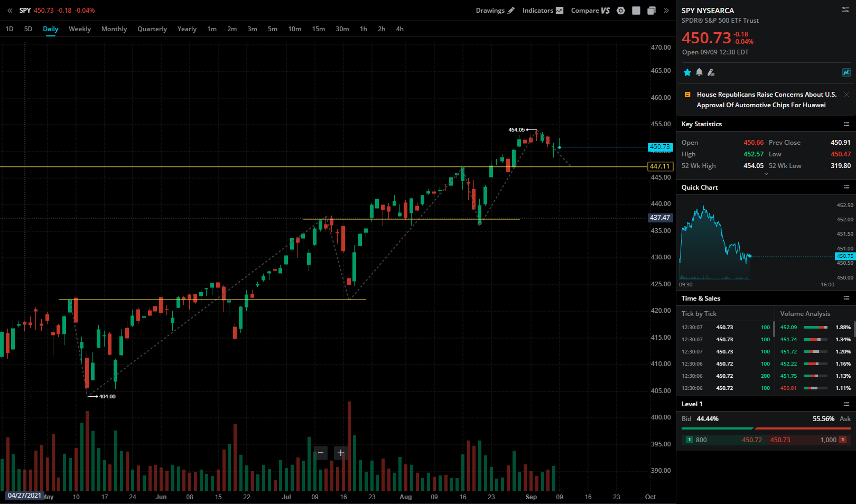
Task: Switch to the Tick by Tick tab
Action: 699,314
